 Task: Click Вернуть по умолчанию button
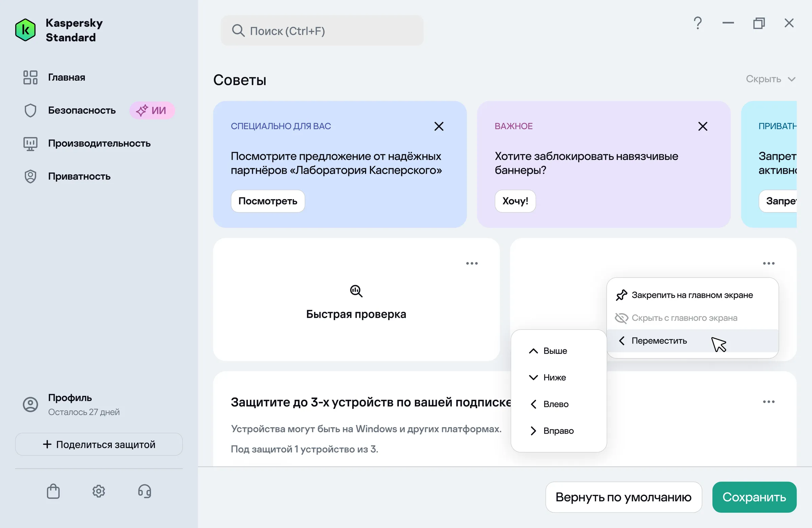[623, 497]
